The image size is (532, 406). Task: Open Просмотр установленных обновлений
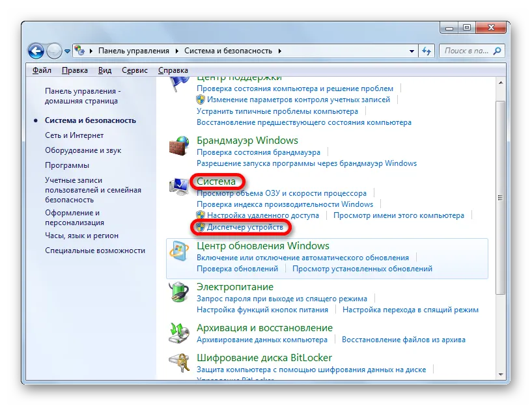[362, 269]
